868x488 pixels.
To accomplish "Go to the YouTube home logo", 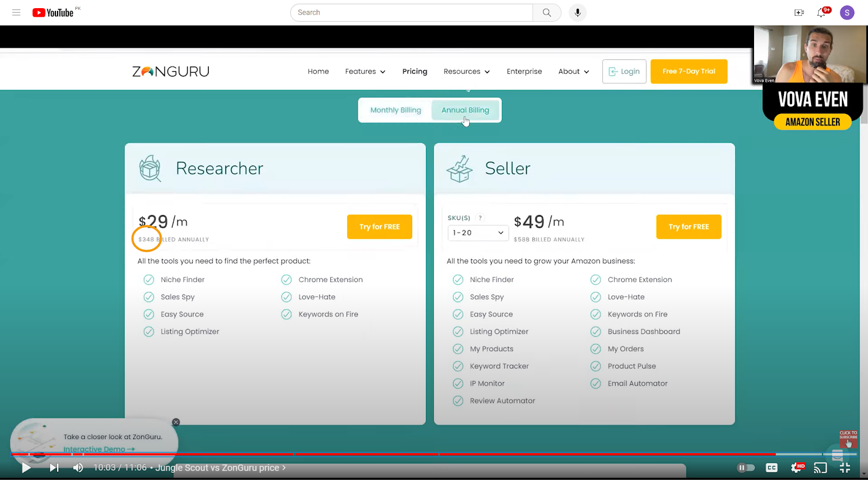I will pos(53,12).
